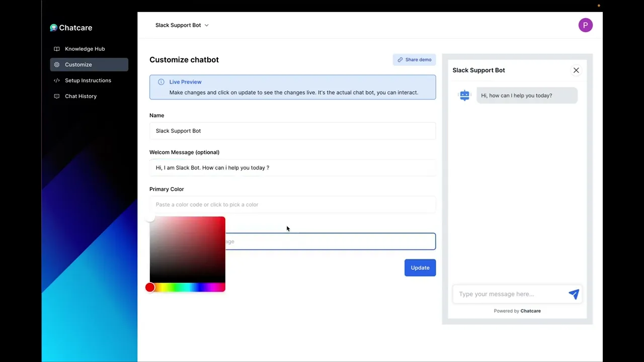Click the Chatcare link in chat footer
Viewport: 644px width, 362px height.
[x=530, y=311]
